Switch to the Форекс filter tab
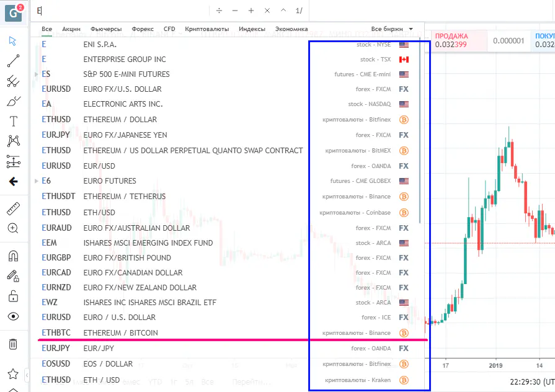The width and height of the screenshot is (555, 392). click(143, 29)
